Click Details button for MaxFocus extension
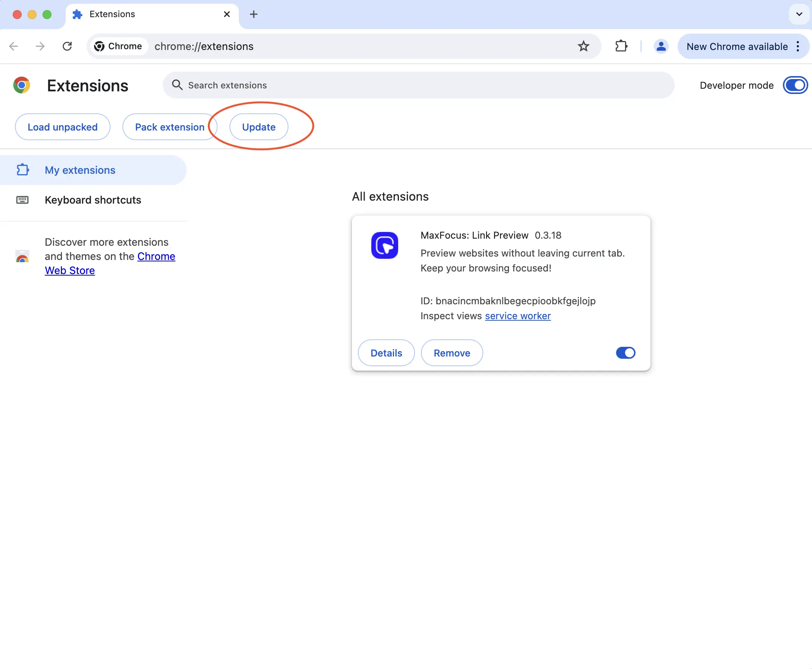The width and height of the screenshot is (812, 669). [x=386, y=353]
